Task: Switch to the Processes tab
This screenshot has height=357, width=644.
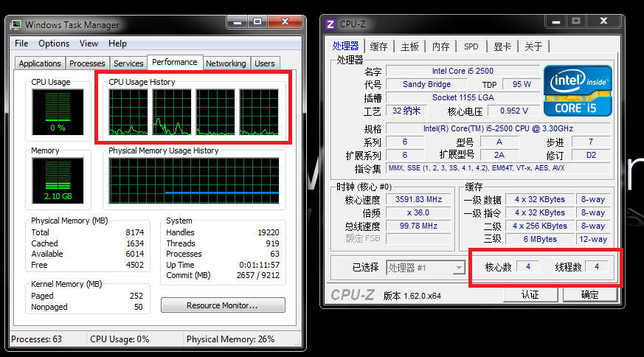Action: pos(87,63)
